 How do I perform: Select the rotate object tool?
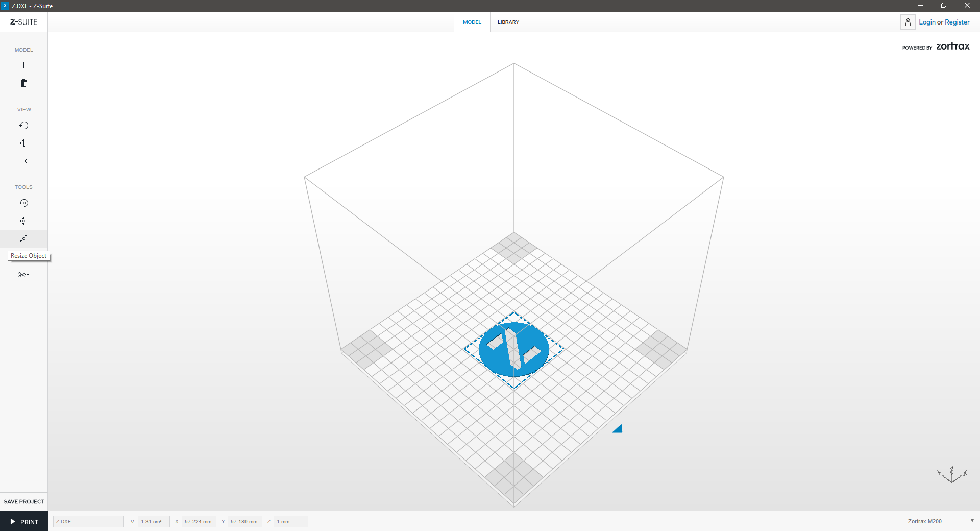(x=23, y=203)
